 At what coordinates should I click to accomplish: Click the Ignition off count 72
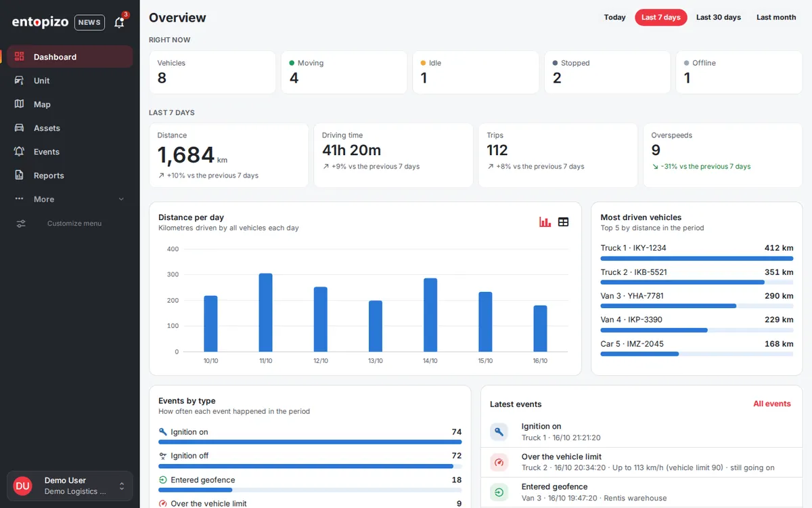(456, 456)
